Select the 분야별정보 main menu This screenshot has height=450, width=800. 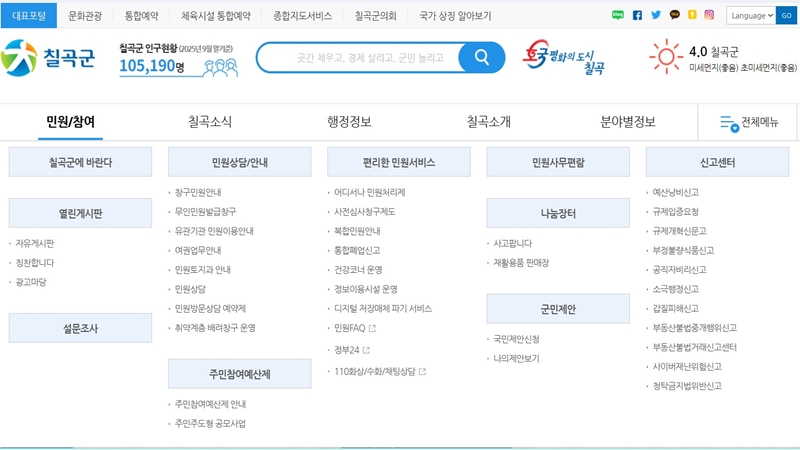(x=628, y=122)
